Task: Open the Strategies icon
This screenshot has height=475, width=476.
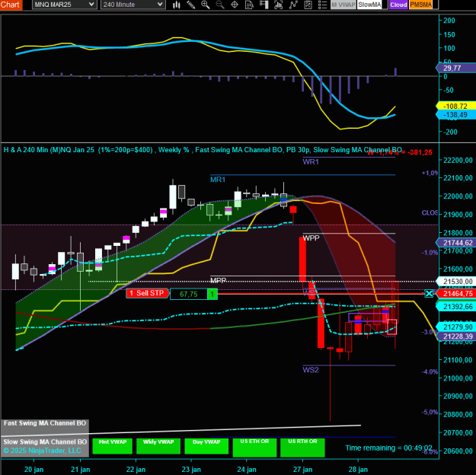Action: tap(308, 5)
